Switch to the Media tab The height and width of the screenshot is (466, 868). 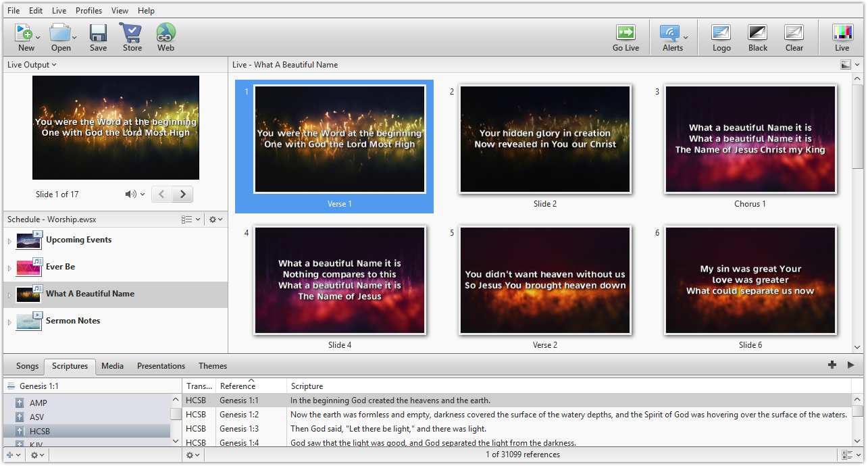click(x=112, y=366)
